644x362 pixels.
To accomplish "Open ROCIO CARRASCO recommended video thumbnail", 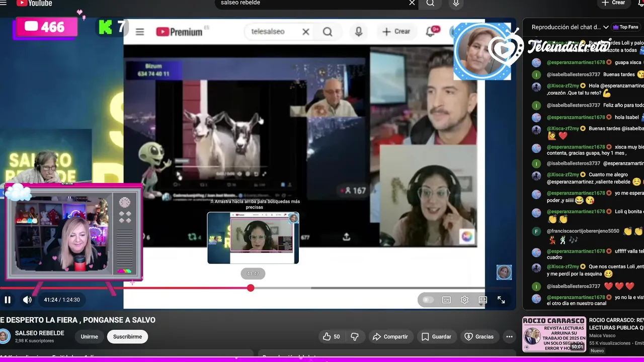I will (x=554, y=334).
